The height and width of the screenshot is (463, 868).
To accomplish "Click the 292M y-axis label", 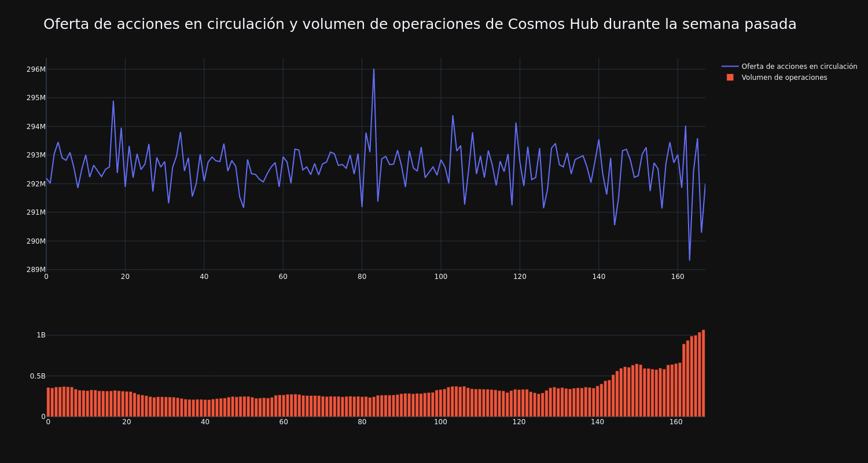I will click(36, 184).
